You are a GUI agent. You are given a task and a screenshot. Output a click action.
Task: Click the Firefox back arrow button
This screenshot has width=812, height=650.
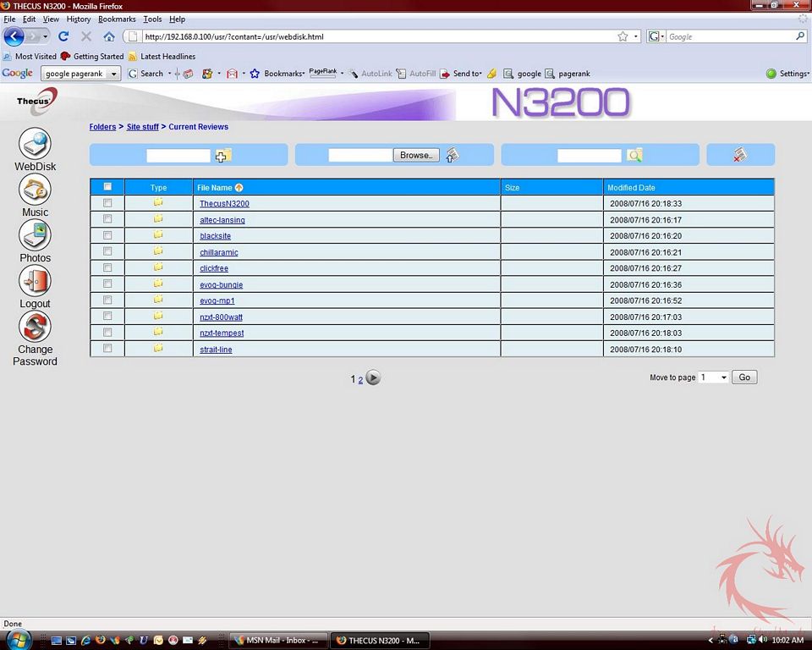click(x=14, y=36)
